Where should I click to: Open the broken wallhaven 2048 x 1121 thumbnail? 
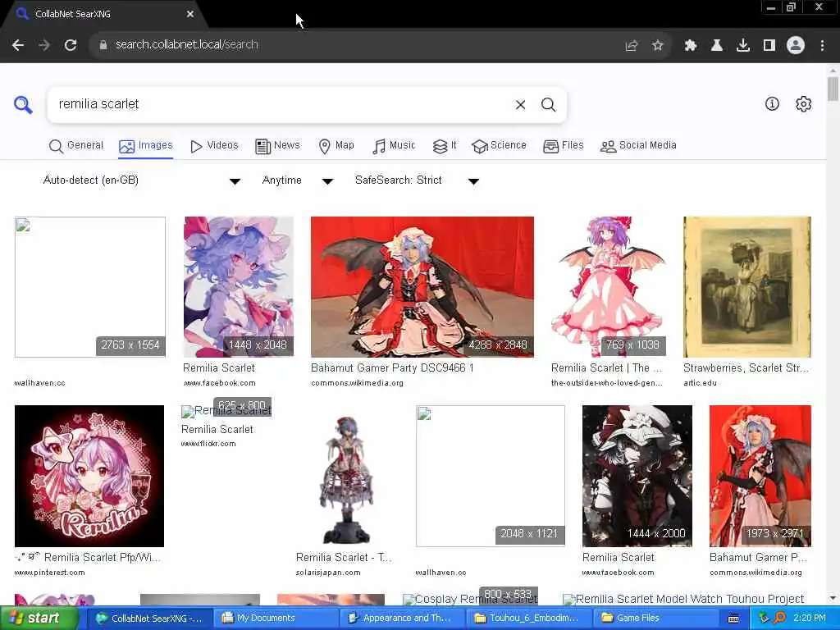click(x=491, y=476)
